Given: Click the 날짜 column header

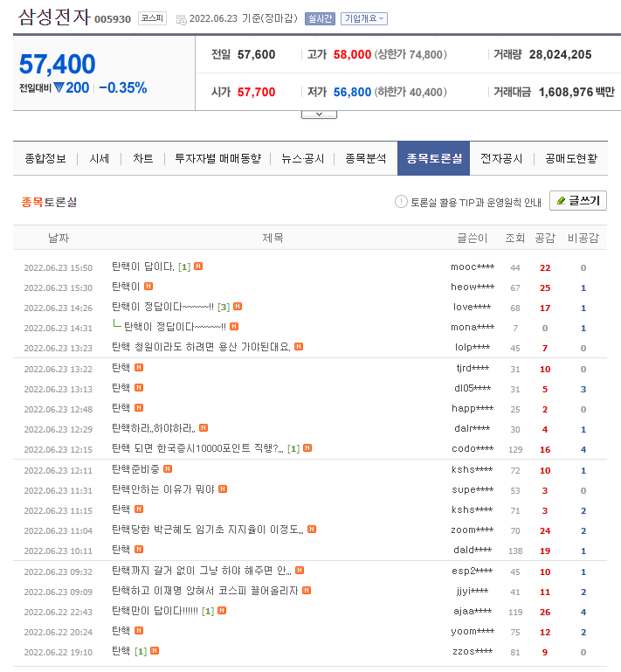Looking at the screenshot, I should click(x=59, y=238).
